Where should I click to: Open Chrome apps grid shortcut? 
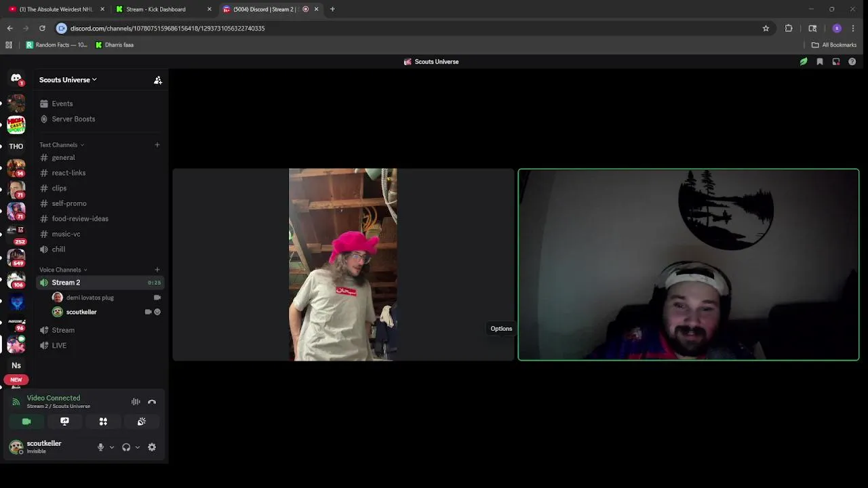click(x=9, y=45)
